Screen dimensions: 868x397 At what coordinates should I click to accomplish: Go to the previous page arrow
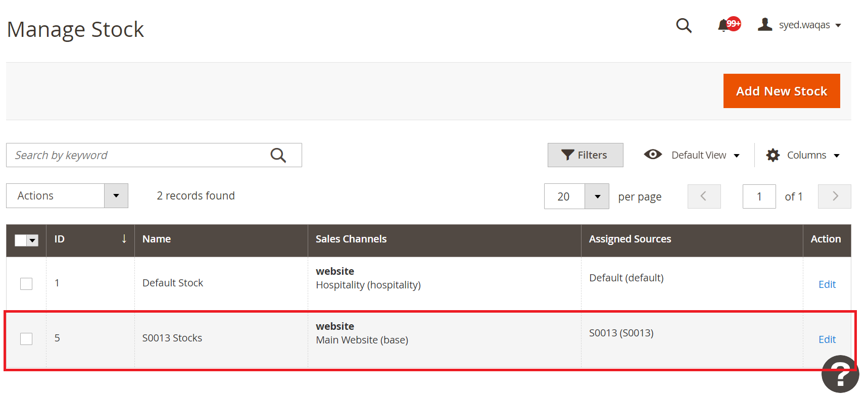704,196
